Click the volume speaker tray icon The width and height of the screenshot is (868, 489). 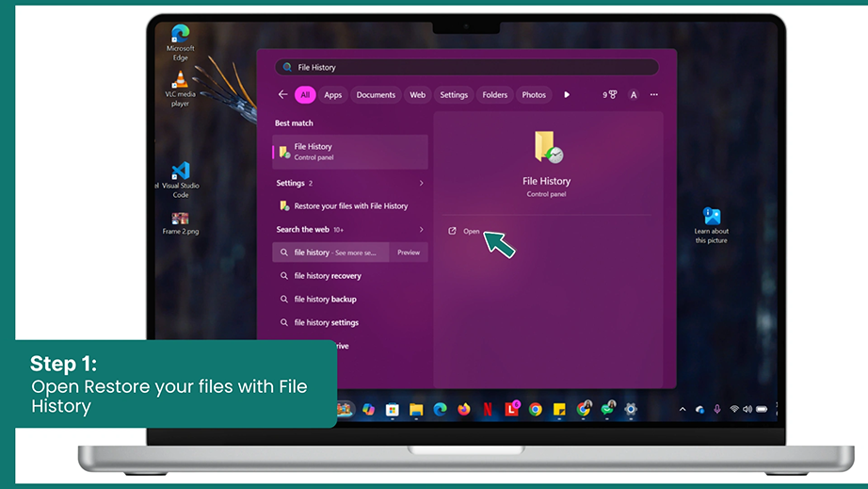tap(747, 409)
